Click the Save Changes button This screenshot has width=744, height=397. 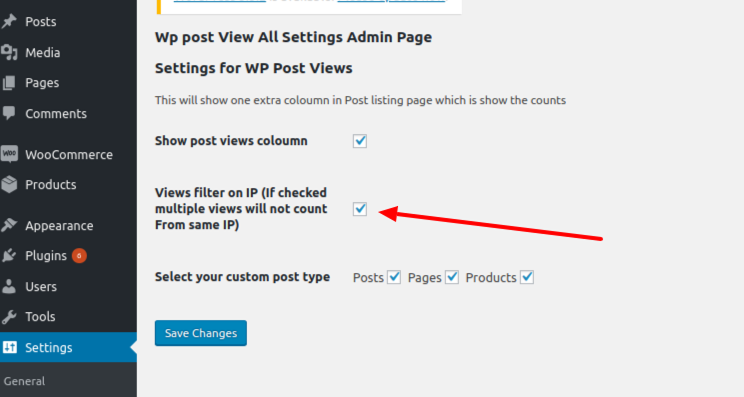pos(201,333)
